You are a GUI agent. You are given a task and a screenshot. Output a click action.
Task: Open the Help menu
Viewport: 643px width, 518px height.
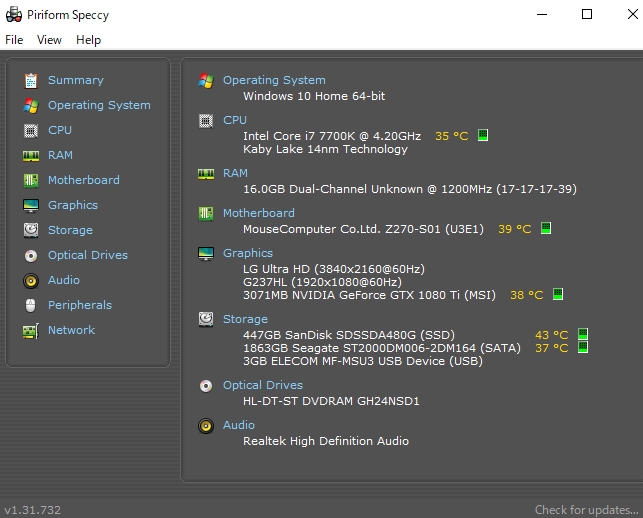(89, 40)
